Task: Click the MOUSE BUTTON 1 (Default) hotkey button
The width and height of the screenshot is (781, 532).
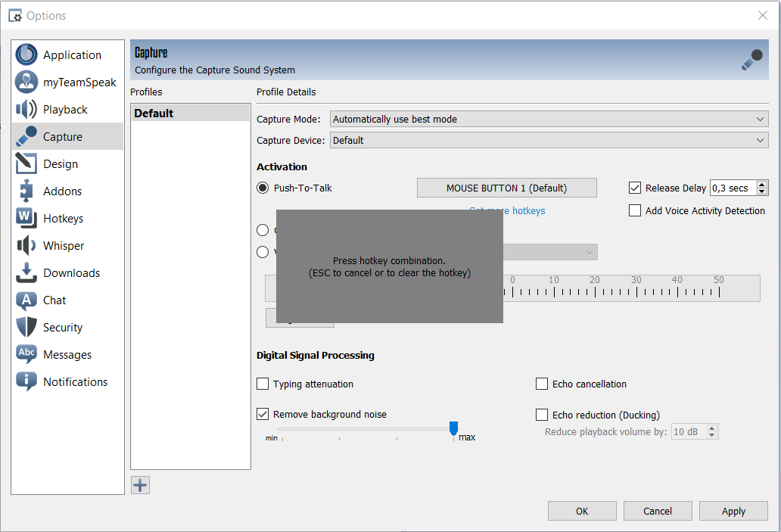Action: [506, 188]
